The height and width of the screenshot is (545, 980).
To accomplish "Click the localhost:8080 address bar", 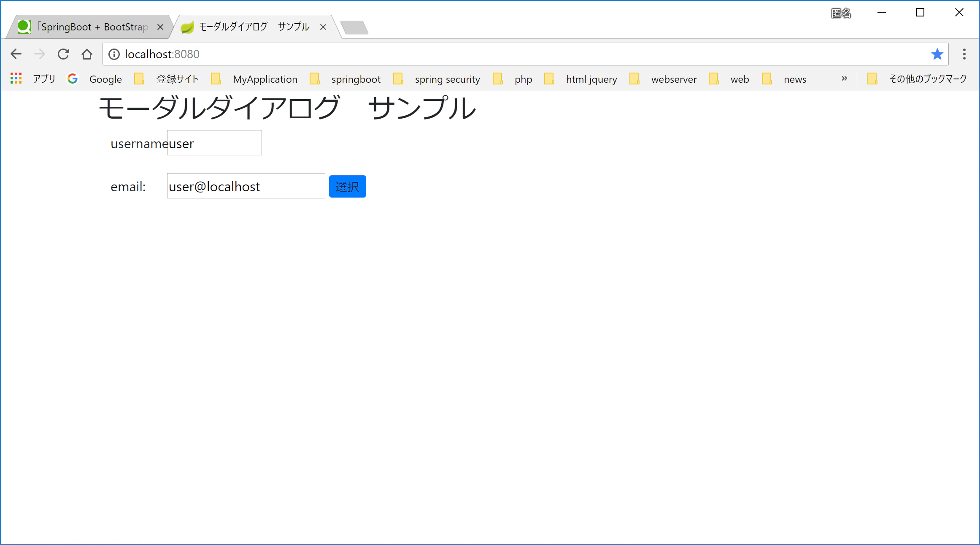I will click(x=525, y=54).
